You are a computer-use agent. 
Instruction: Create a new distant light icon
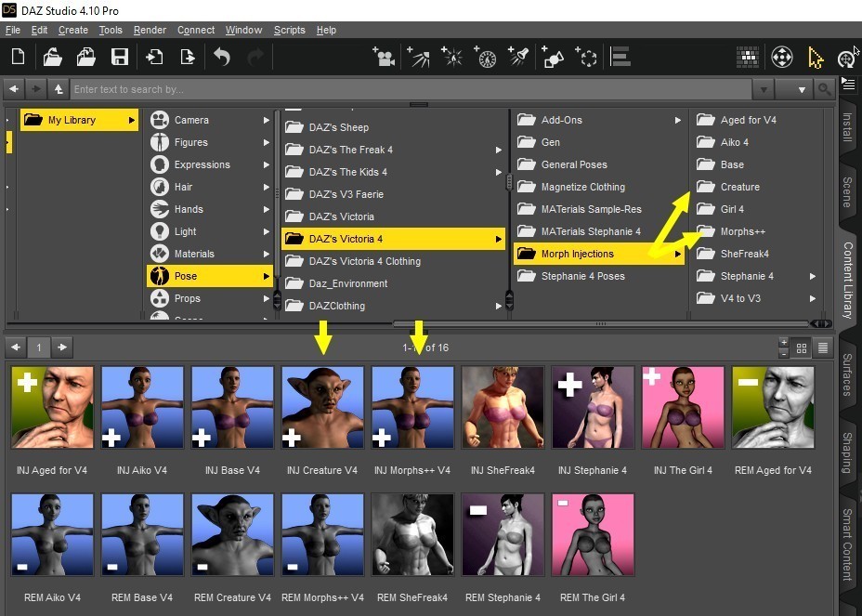[418, 57]
